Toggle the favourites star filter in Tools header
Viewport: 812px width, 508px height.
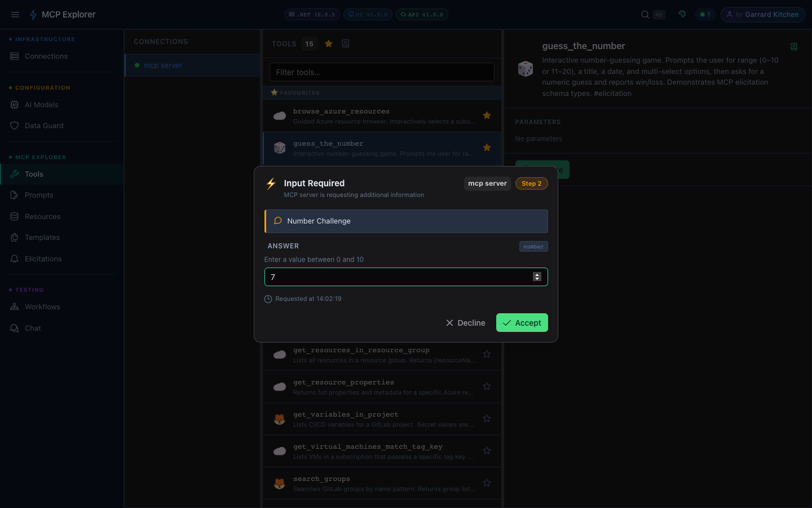[x=329, y=43]
